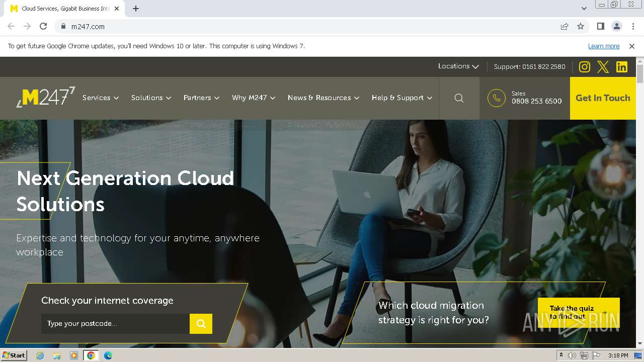644x362 pixels.
Task: Open a new tab with plus button
Action: click(x=136, y=9)
